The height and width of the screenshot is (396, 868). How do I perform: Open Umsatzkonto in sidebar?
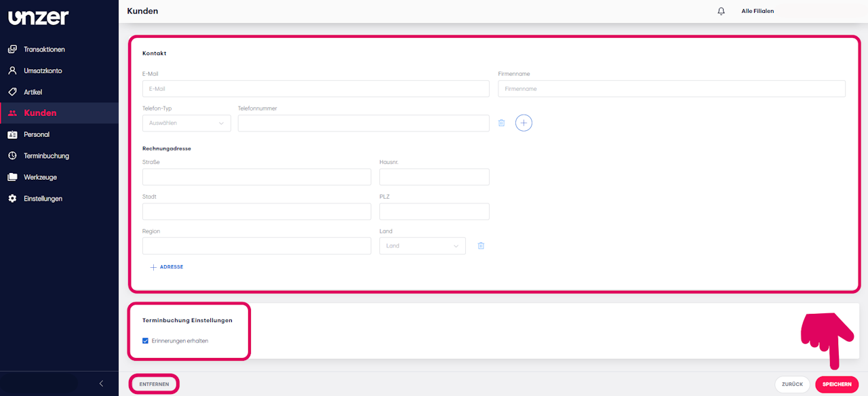(x=43, y=71)
